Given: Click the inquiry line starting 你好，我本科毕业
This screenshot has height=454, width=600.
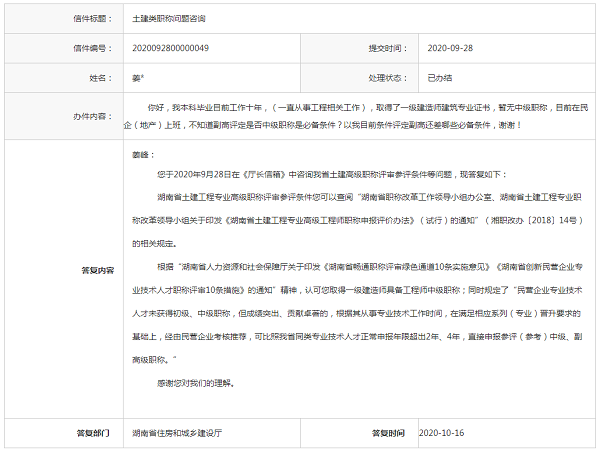Looking at the screenshot, I should (x=368, y=108).
